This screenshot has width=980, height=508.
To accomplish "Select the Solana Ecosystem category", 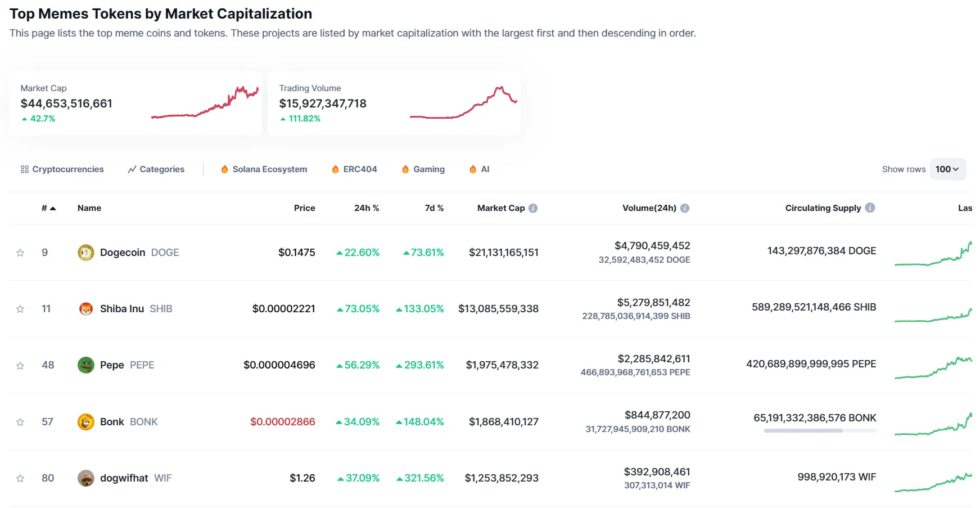I will coord(264,169).
